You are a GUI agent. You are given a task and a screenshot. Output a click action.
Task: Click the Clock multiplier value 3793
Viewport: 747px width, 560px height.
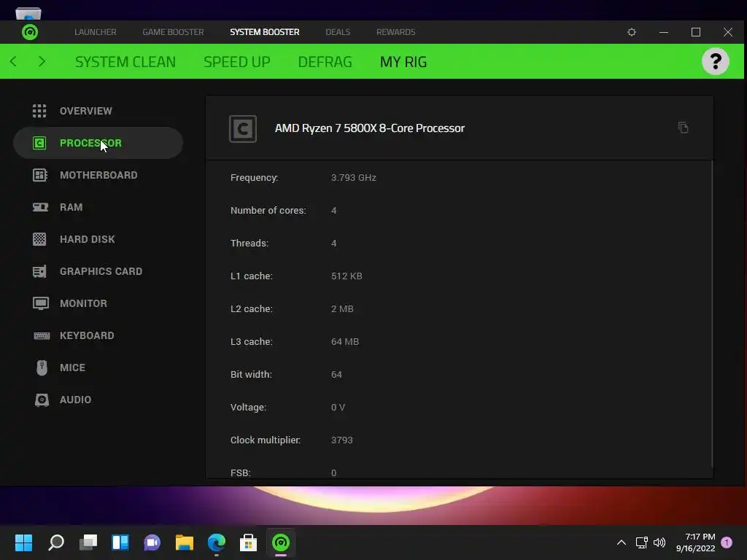(x=341, y=440)
